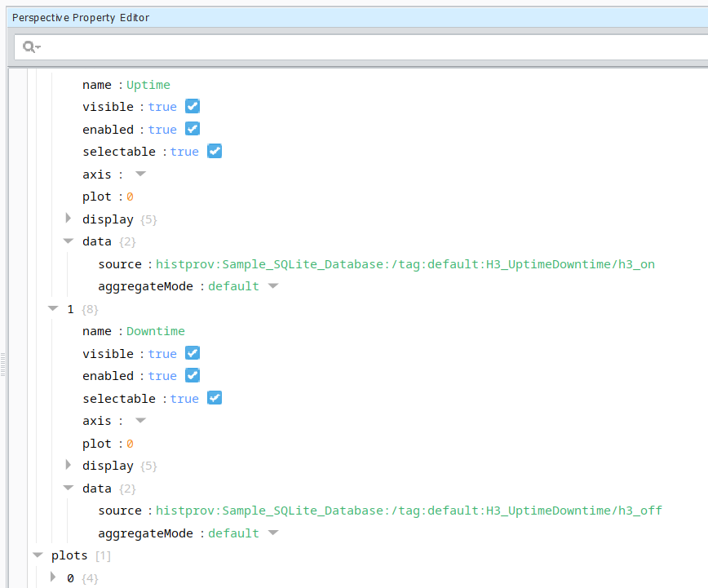708x588 pixels.
Task: Collapse the Uptime data node
Action: pyautogui.click(x=69, y=241)
